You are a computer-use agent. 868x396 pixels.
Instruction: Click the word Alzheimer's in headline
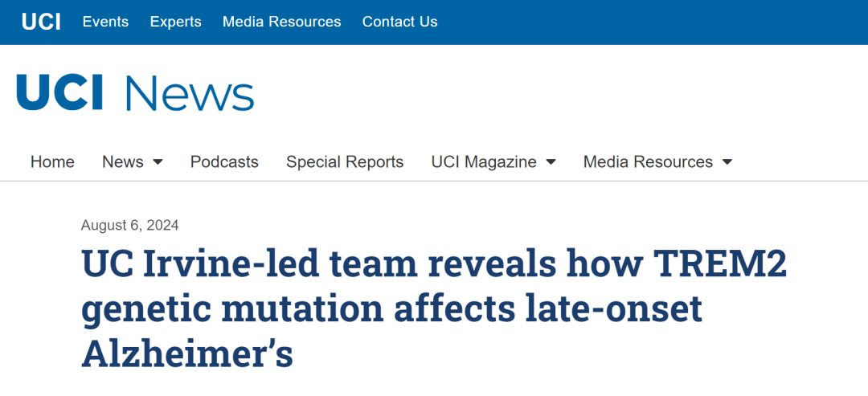187,353
